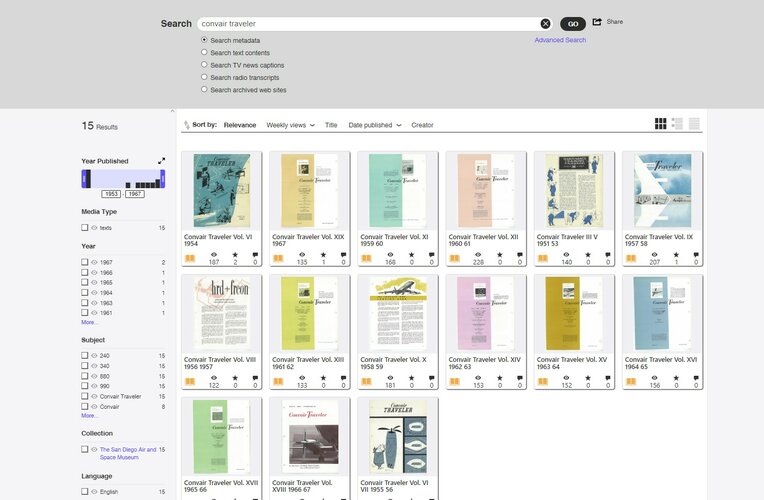
Task: Click the 1953 start year box
Action: click(x=112, y=194)
